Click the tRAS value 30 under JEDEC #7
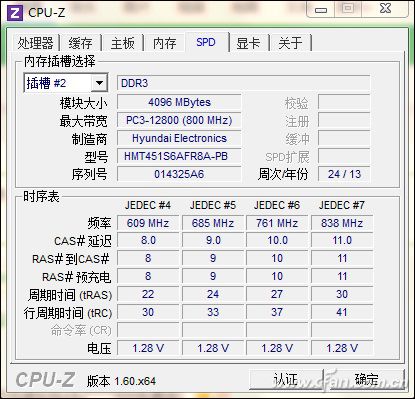 (x=342, y=294)
